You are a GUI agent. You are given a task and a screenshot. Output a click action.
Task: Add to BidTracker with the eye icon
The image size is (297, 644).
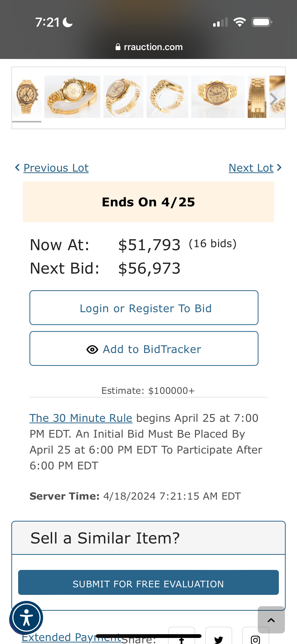click(144, 349)
